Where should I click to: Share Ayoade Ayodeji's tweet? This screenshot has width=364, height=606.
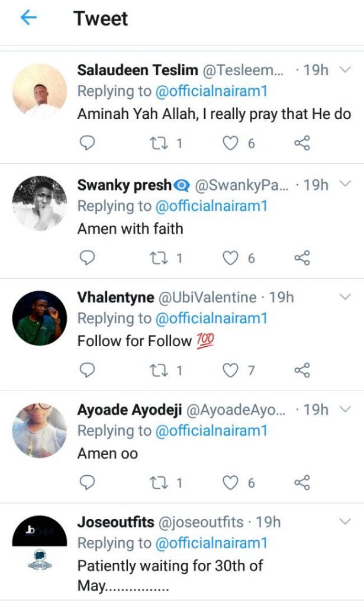click(302, 483)
